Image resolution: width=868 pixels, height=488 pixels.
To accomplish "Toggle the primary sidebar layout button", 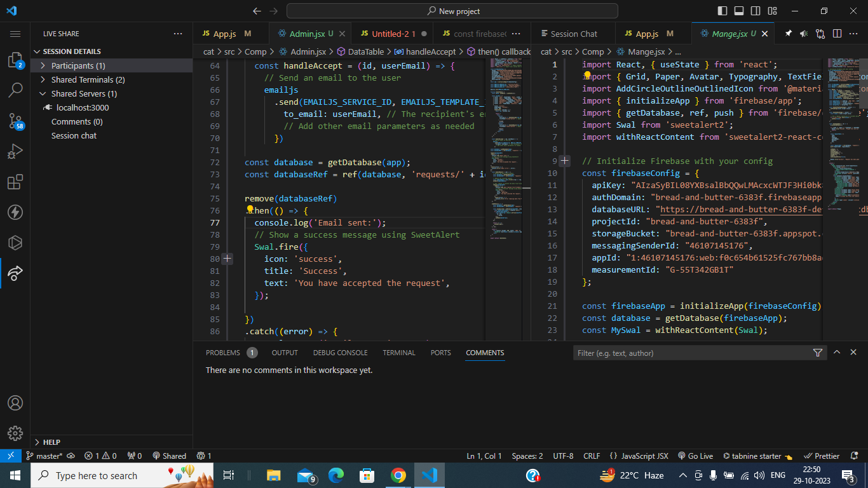I will click(722, 11).
